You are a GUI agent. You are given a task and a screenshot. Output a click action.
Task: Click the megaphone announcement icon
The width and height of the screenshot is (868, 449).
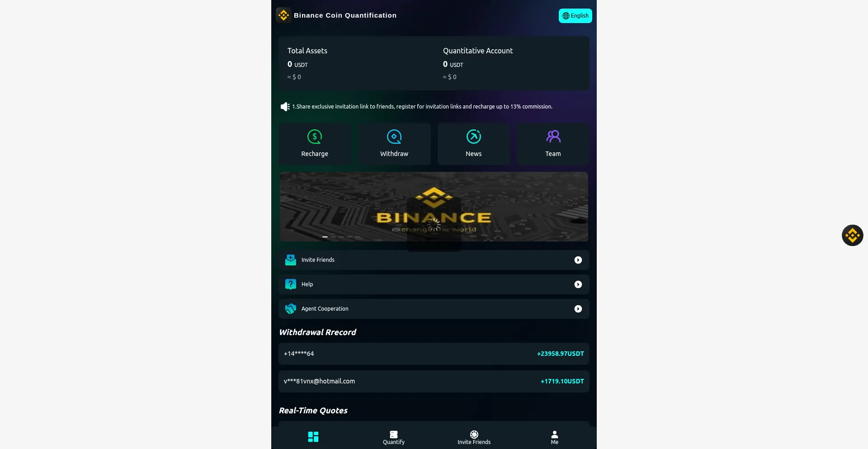(x=285, y=107)
